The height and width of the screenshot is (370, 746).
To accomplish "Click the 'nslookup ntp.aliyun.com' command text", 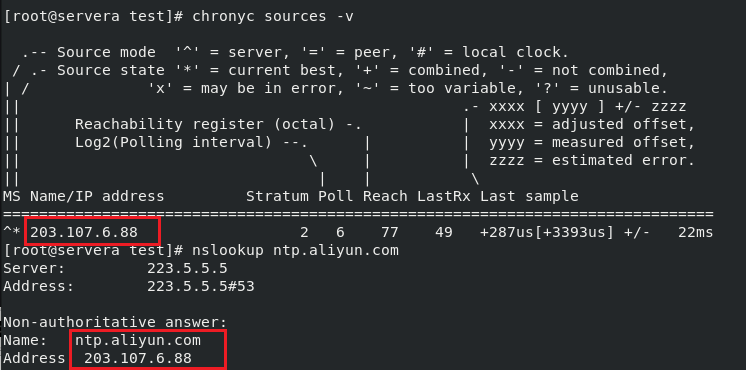I will pos(295,250).
